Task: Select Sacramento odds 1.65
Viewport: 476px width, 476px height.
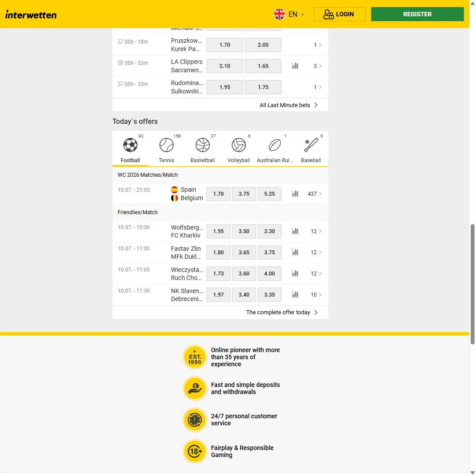Action: (263, 66)
